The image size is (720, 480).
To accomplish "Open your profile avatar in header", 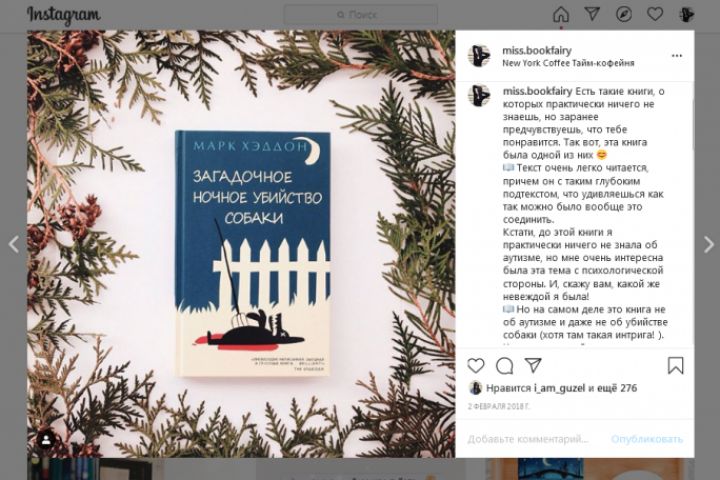I will point(686,14).
